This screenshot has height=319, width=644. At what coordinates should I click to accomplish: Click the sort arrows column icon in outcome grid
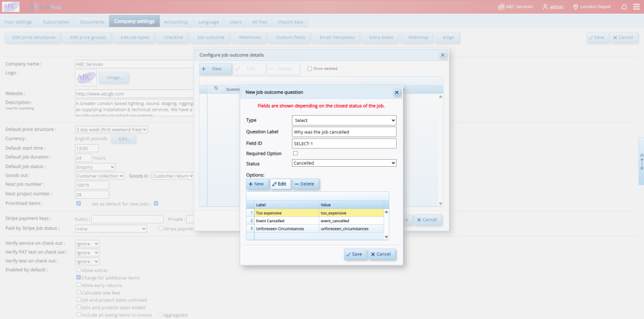[216, 88]
